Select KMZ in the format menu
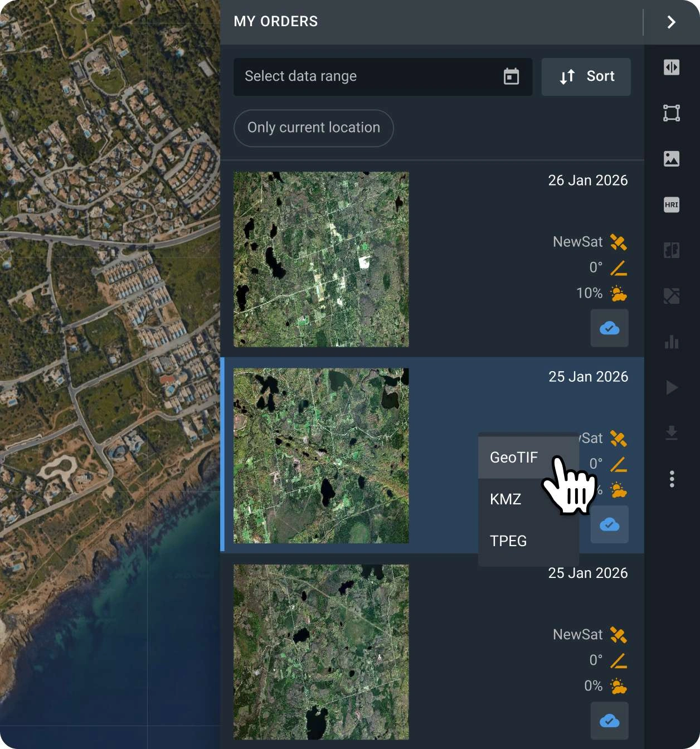Image resolution: width=700 pixels, height=749 pixels. pyautogui.click(x=505, y=499)
